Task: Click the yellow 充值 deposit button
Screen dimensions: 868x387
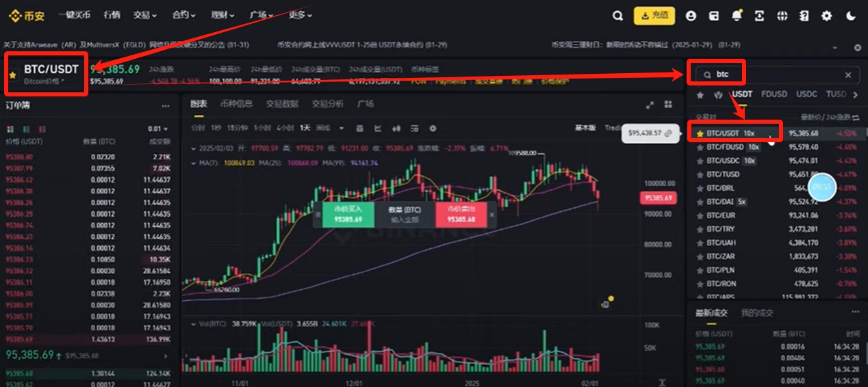Action: (x=654, y=16)
